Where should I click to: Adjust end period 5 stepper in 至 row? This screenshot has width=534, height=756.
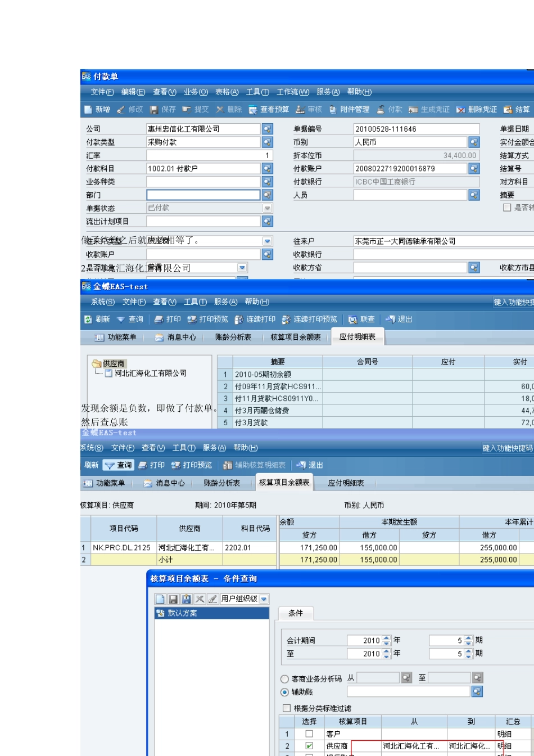(x=468, y=654)
